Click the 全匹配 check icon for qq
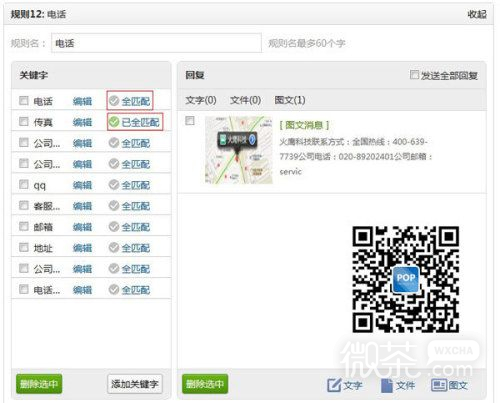Image resolution: width=500 pixels, height=403 pixels. [114, 185]
